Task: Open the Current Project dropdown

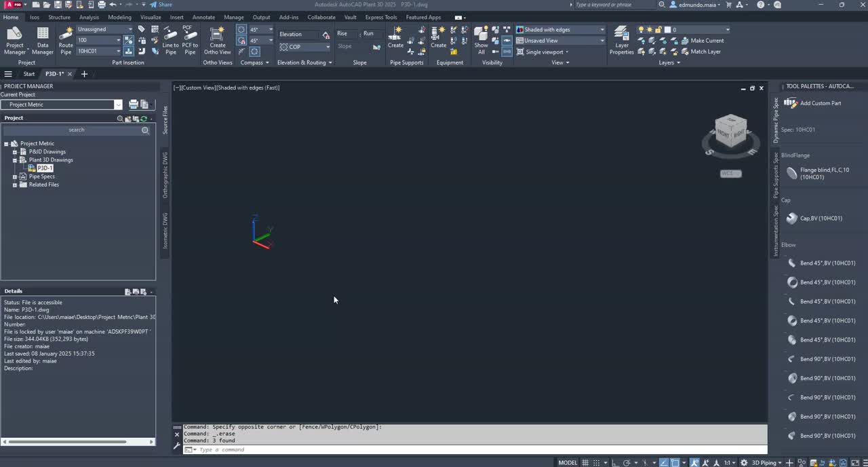Action: point(118,105)
